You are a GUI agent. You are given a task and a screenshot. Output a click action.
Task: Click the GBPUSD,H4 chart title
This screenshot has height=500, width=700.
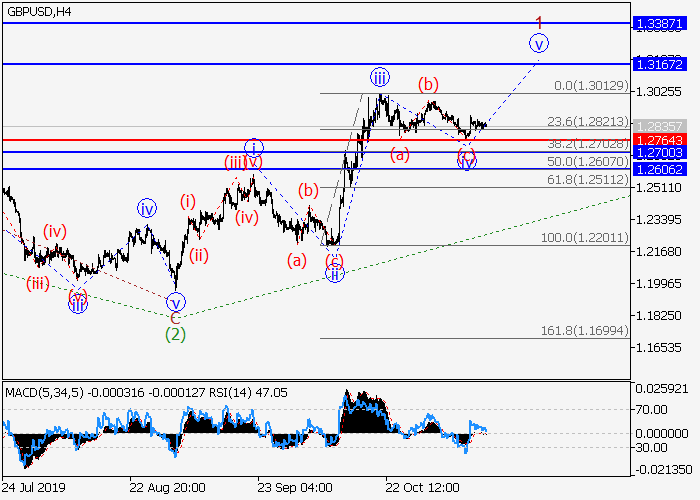coord(37,11)
